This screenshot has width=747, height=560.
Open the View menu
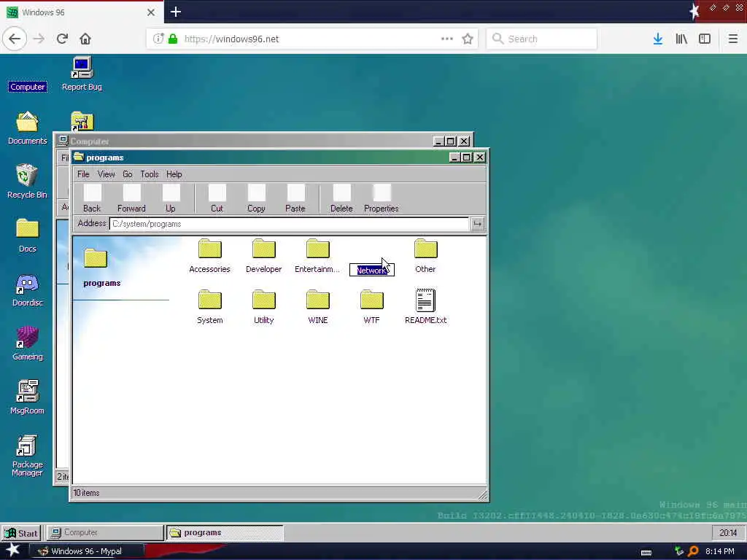pyautogui.click(x=107, y=174)
